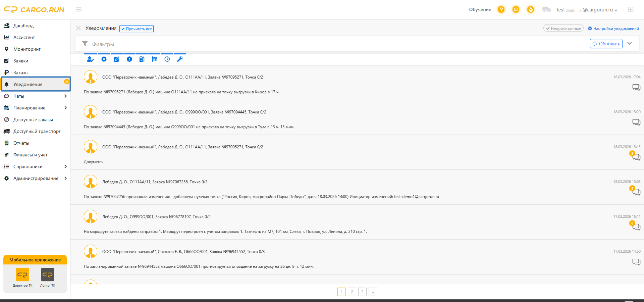The height and width of the screenshot is (302, 644).
Task: Click the orange flame icon in header
Action: click(531, 9)
